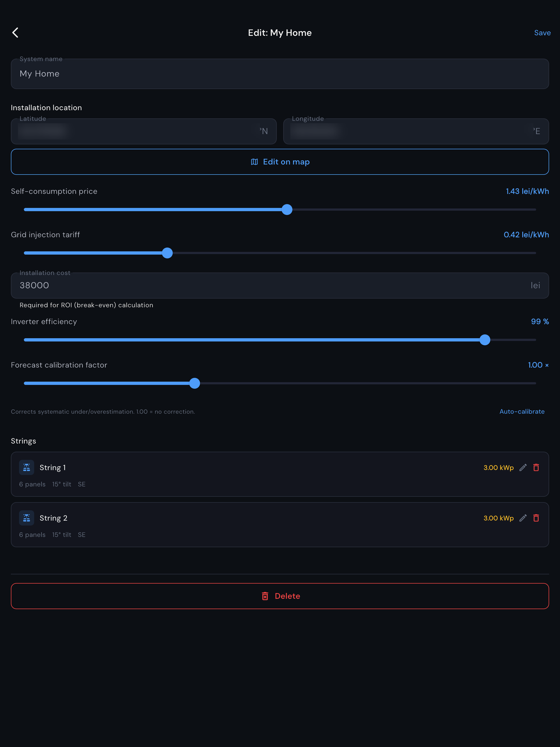Edit String 2 using its pencil icon

[523, 518]
